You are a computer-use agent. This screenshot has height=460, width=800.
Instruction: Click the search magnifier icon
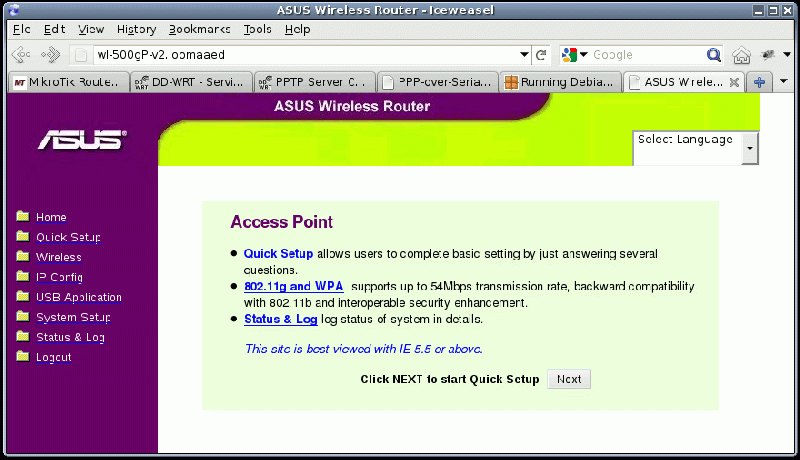click(x=714, y=55)
